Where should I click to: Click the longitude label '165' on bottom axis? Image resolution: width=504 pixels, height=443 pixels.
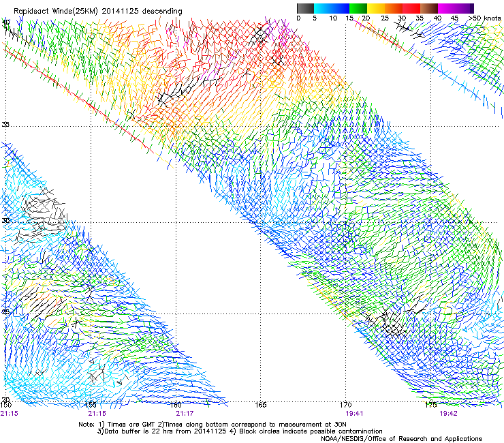261,405
